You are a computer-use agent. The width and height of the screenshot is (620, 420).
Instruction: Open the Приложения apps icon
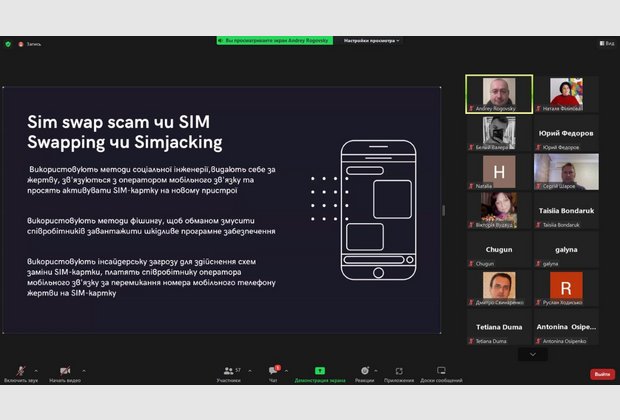point(399,370)
